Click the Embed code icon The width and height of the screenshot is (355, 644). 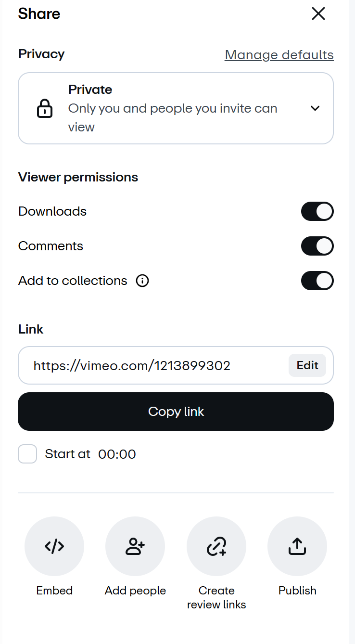pyautogui.click(x=54, y=546)
